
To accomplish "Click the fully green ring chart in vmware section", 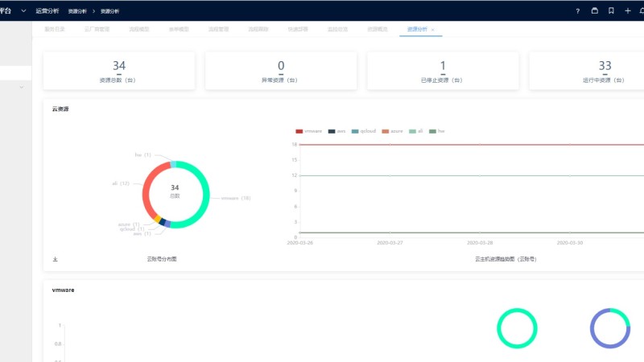I will [x=517, y=328].
